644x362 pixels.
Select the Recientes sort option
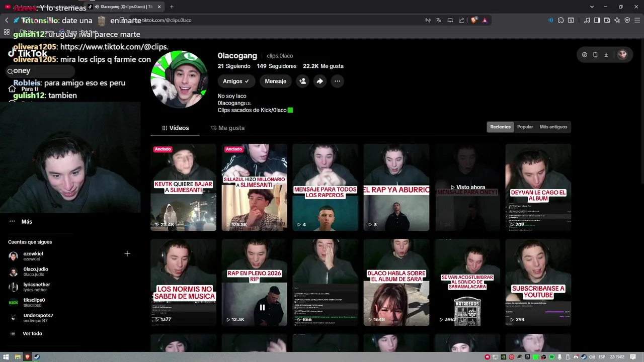click(x=500, y=127)
